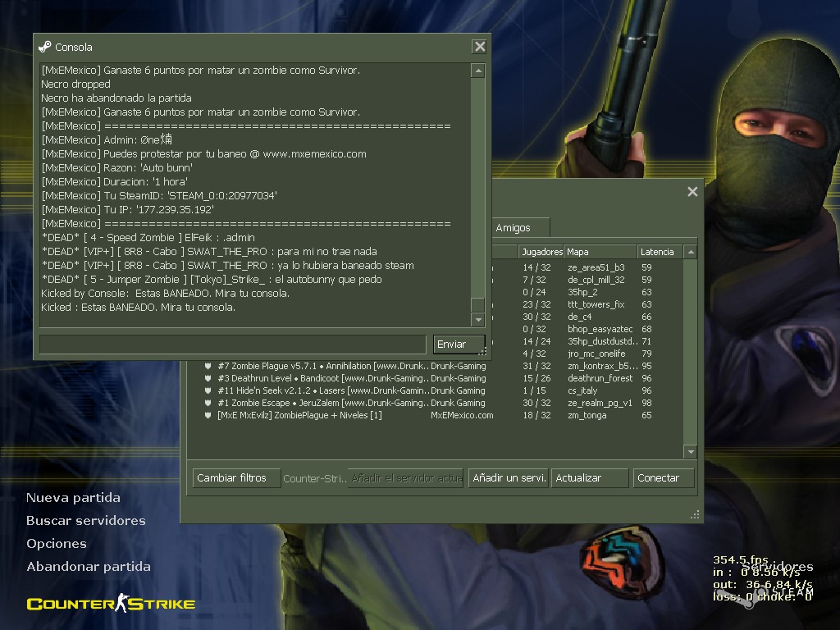Viewport: 840px width, 630px height.
Task: Click the server list scroll down arrow
Action: [x=691, y=452]
